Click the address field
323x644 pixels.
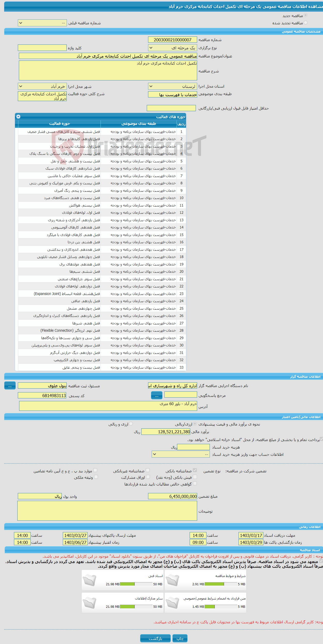click(108, 406)
